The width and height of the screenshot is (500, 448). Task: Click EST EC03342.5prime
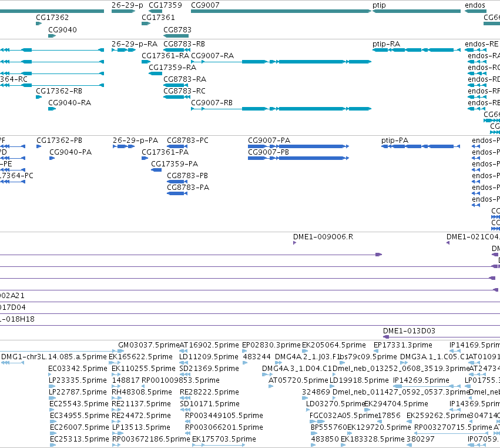pos(78,369)
